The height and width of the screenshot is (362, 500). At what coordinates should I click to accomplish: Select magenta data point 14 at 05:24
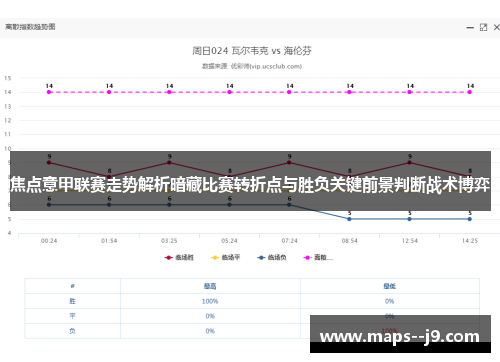229,92
